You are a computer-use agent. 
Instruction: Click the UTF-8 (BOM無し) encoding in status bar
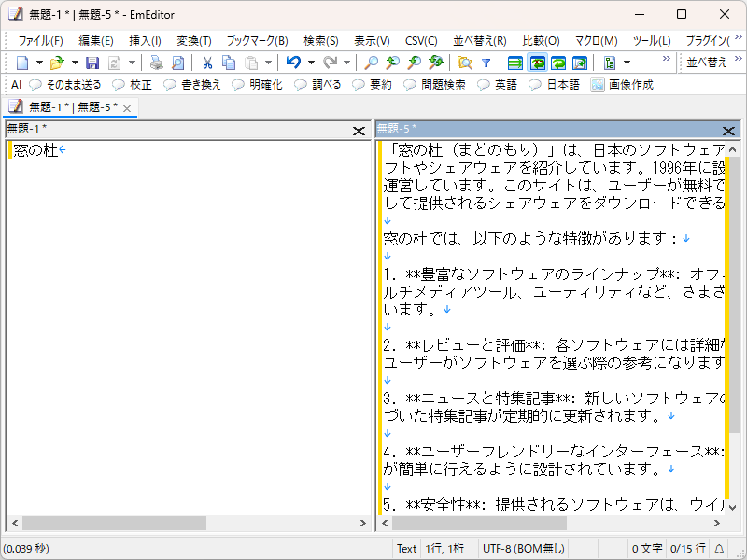click(x=524, y=549)
